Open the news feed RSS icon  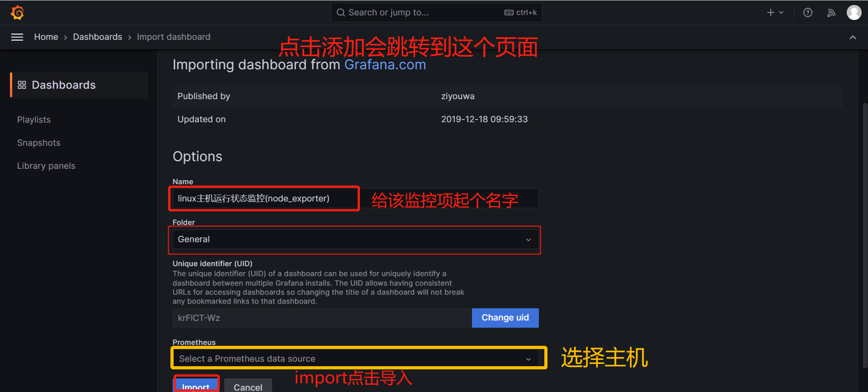pyautogui.click(x=831, y=13)
